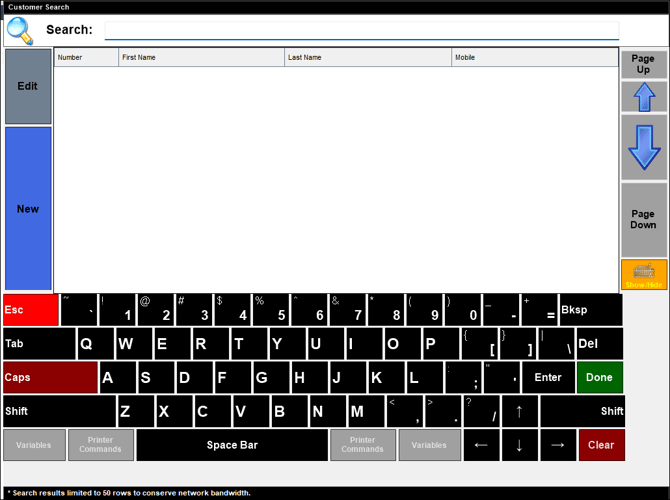Click the blue New button
670x500 pixels.
[x=28, y=209]
